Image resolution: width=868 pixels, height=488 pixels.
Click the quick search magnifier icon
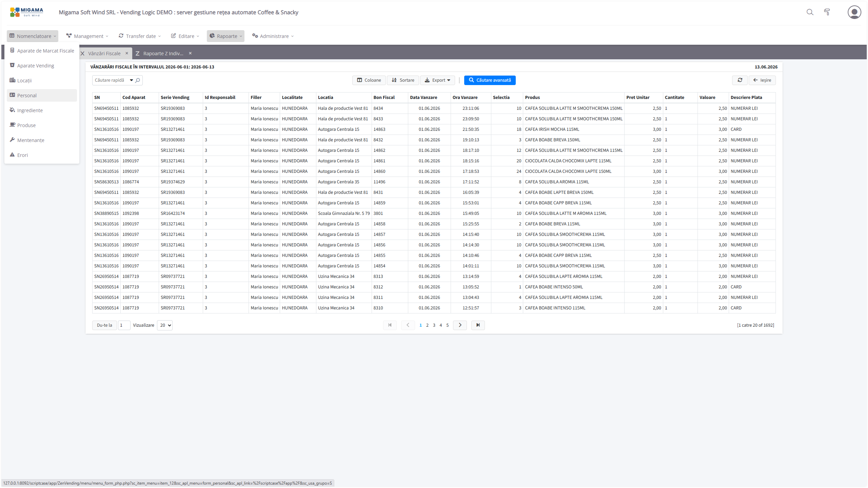pyautogui.click(x=138, y=80)
